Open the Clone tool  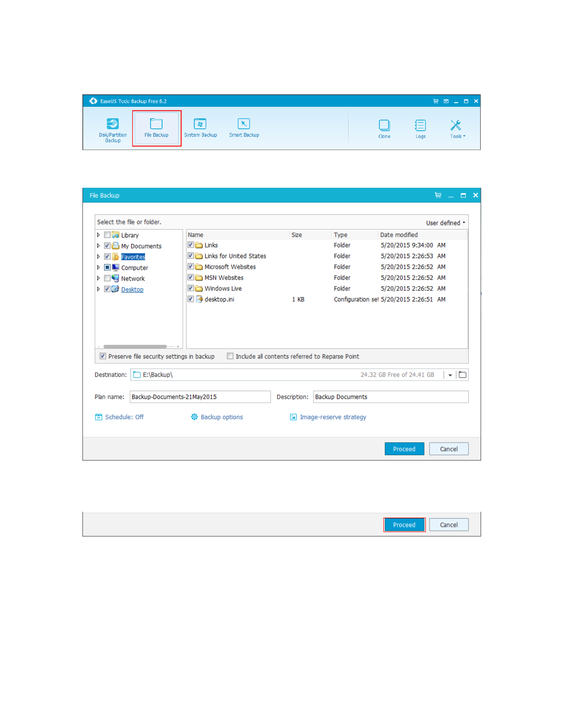click(x=384, y=129)
